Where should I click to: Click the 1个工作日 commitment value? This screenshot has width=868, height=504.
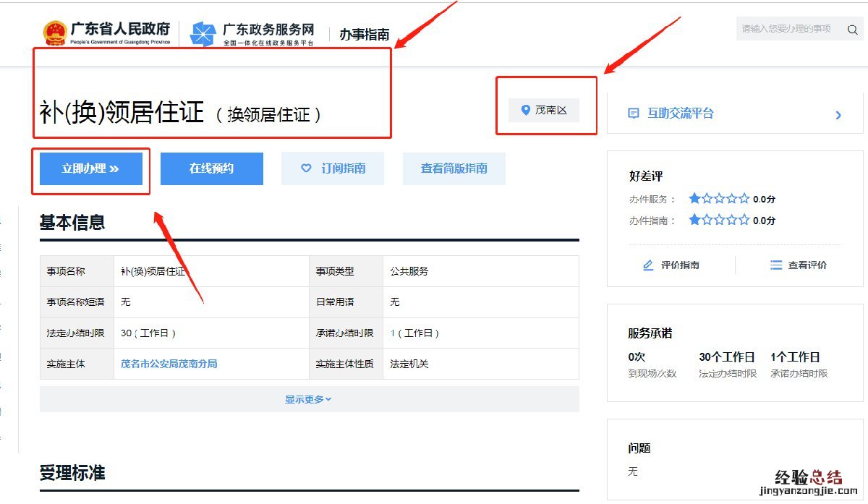(796, 357)
